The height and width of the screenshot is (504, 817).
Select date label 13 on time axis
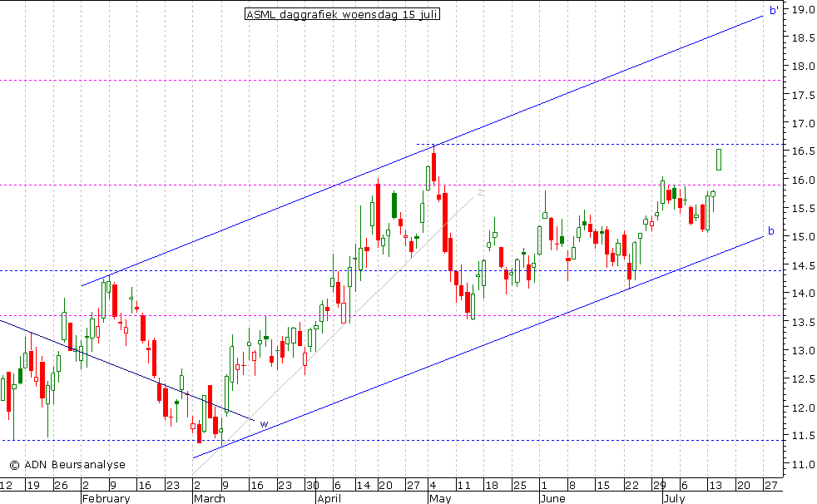715,485
